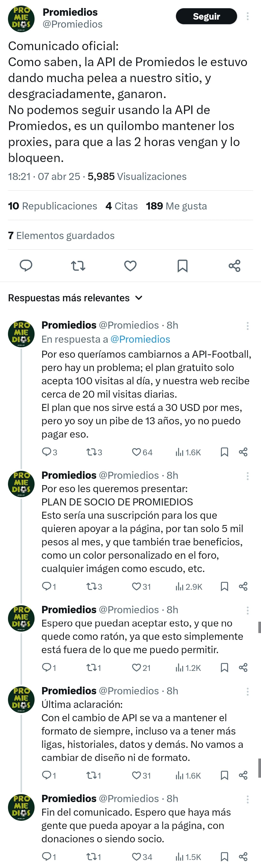Open main tweet three-dot options menu
This screenshot has height=868, width=261.
[x=247, y=16]
